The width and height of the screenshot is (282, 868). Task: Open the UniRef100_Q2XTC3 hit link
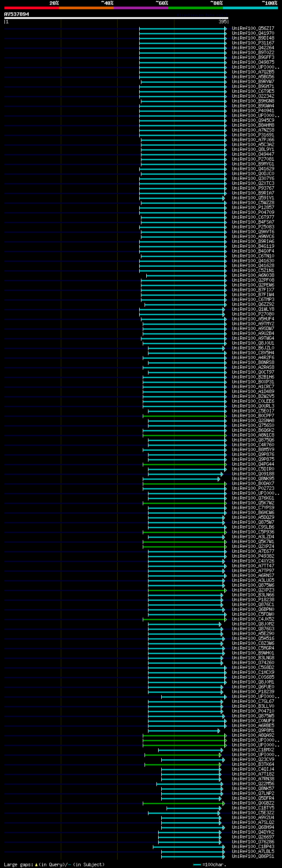click(x=253, y=183)
